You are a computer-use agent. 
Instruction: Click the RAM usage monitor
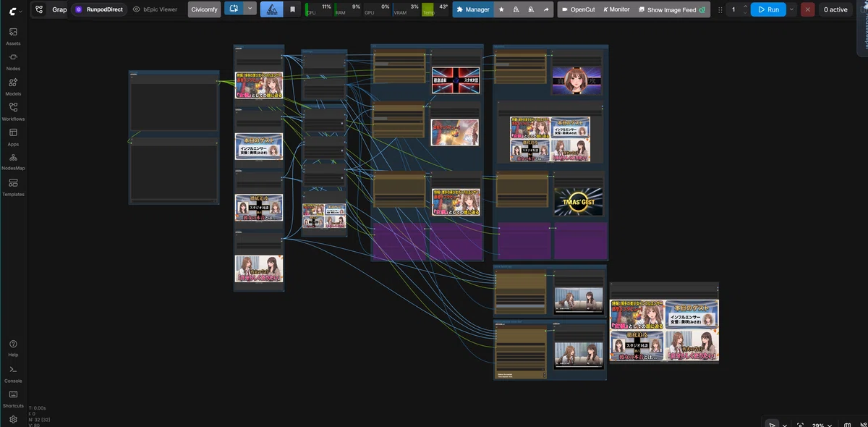pyautogui.click(x=348, y=9)
